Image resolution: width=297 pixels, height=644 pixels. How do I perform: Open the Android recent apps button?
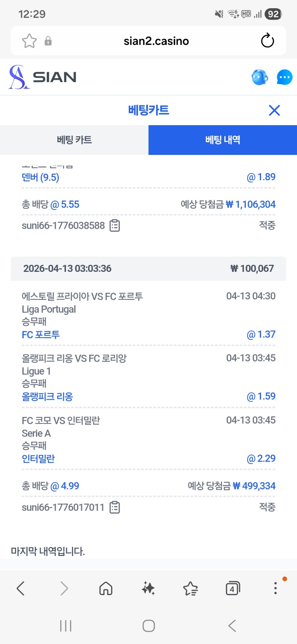coord(66,626)
